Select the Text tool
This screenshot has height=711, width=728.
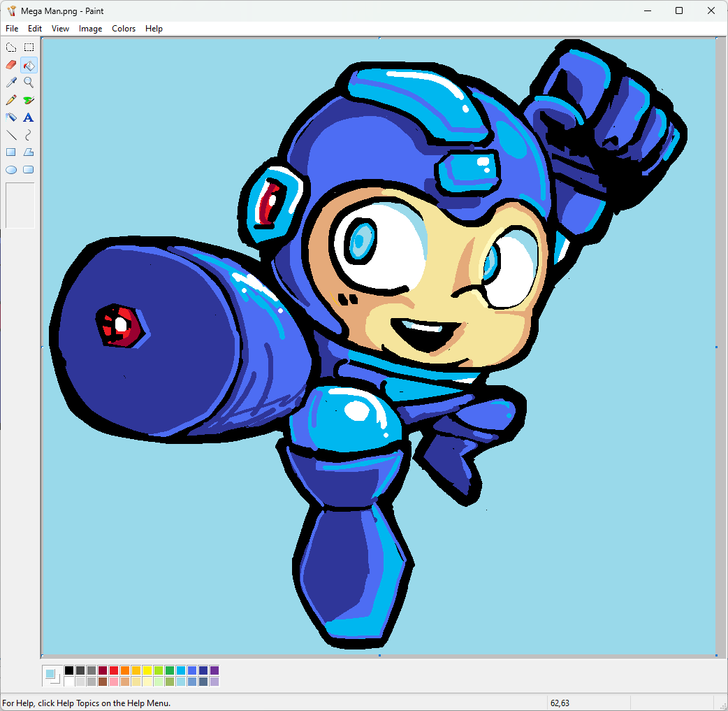click(29, 117)
